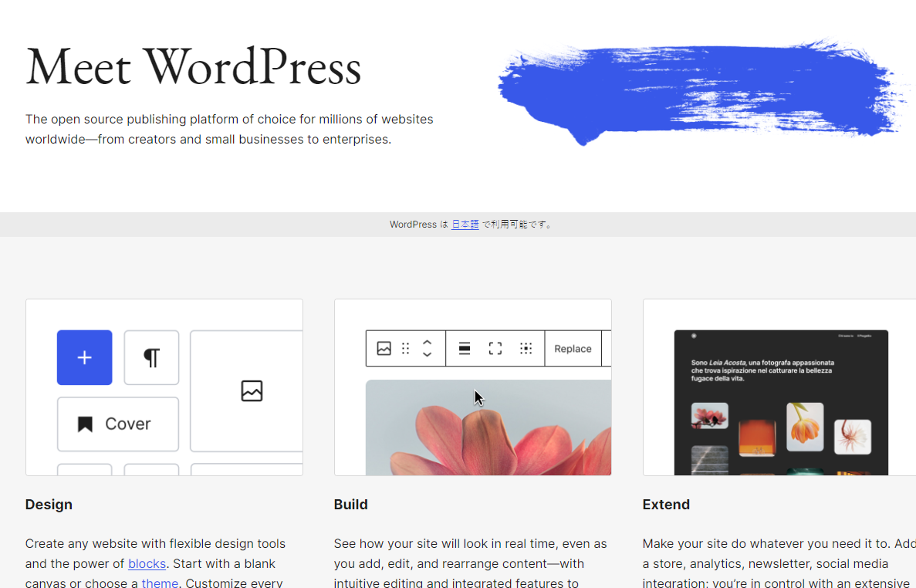Click the bookmark icon in Cover button
This screenshot has width=916, height=588.
click(86, 424)
